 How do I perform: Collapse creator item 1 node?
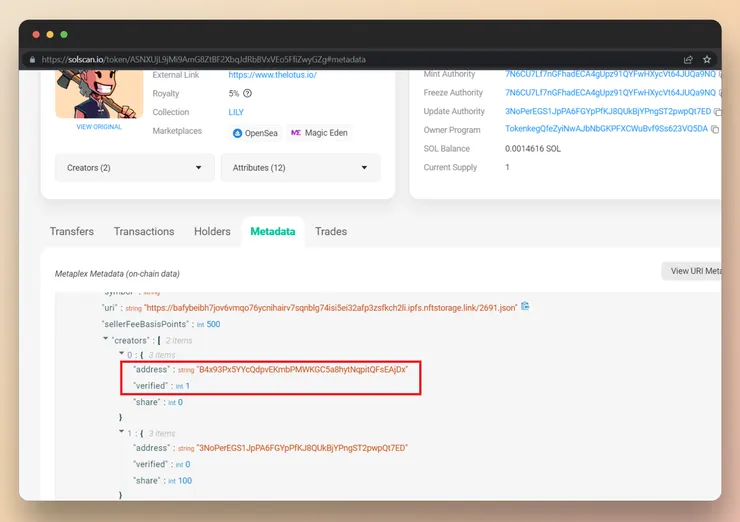121,431
